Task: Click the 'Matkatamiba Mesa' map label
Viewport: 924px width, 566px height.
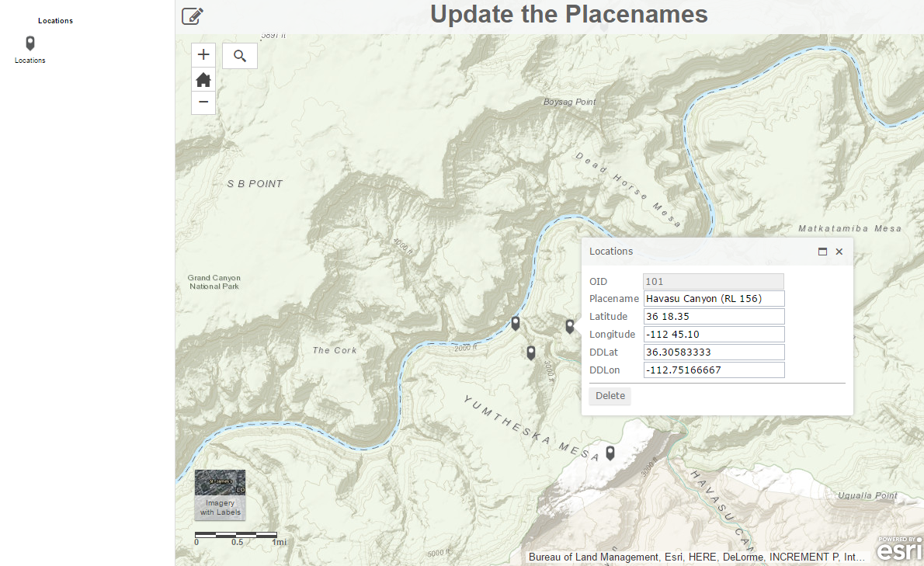Action: [x=849, y=228]
